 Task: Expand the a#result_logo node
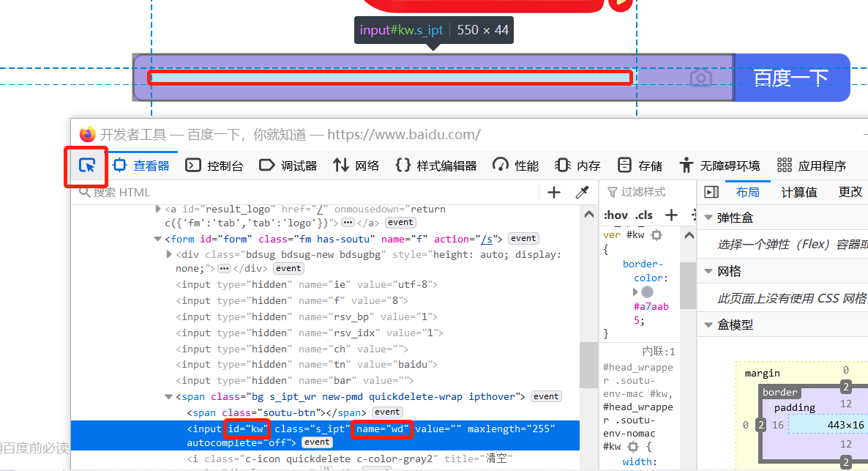point(158,209)
